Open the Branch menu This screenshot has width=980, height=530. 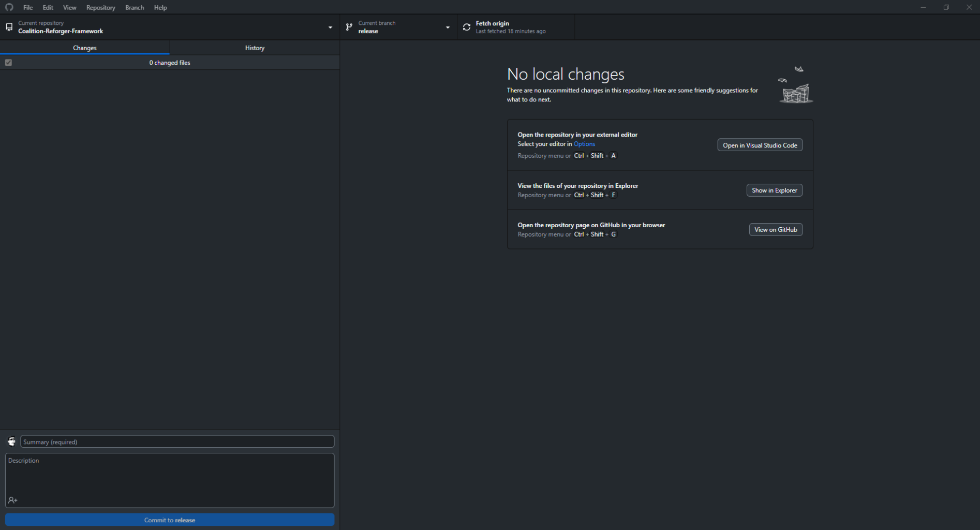[135, 7]
